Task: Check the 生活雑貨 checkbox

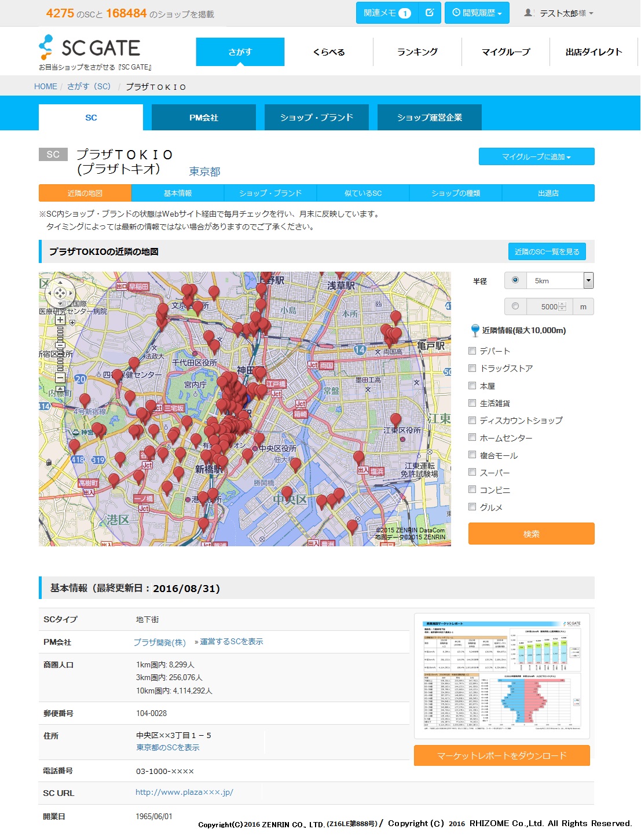Action: 472,403
